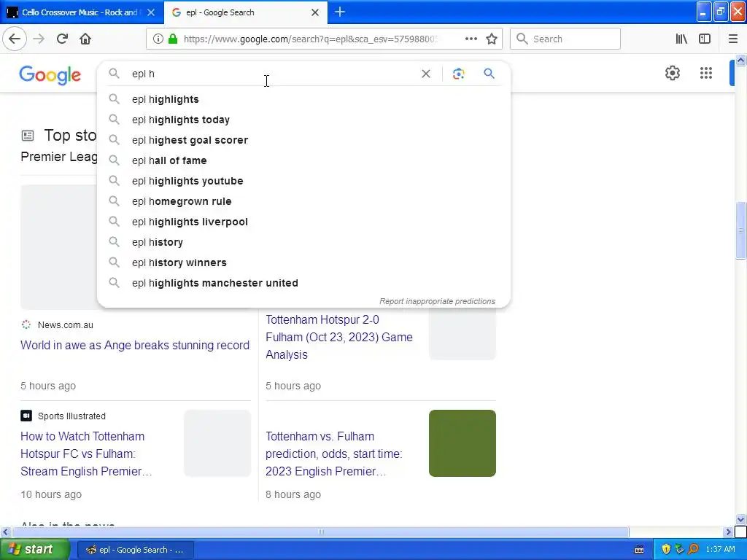Viewport: 747px width, 560px height.
Task: Choose suggestion epl highlights
Action: coord(303,99)
